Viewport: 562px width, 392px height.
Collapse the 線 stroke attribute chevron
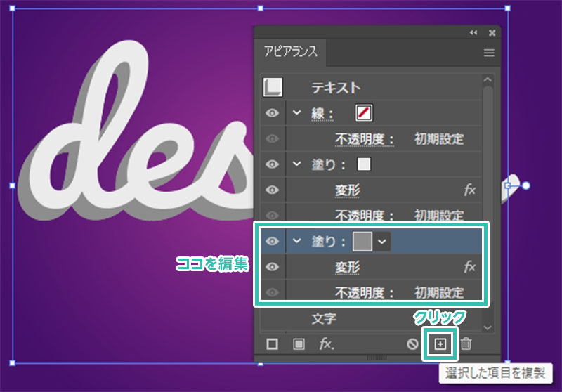click(296, 112)
